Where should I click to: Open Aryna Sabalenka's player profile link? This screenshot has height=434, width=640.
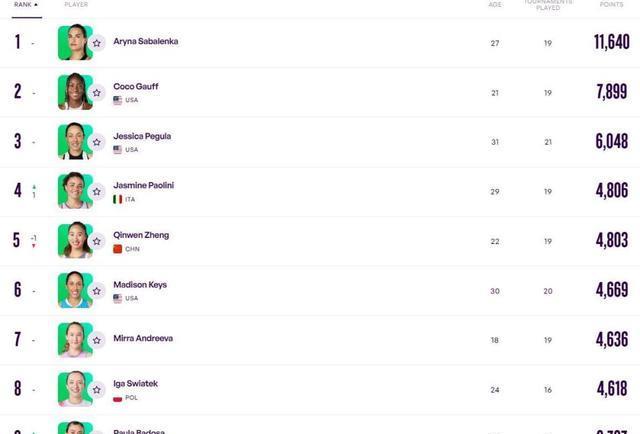(146, 41)
